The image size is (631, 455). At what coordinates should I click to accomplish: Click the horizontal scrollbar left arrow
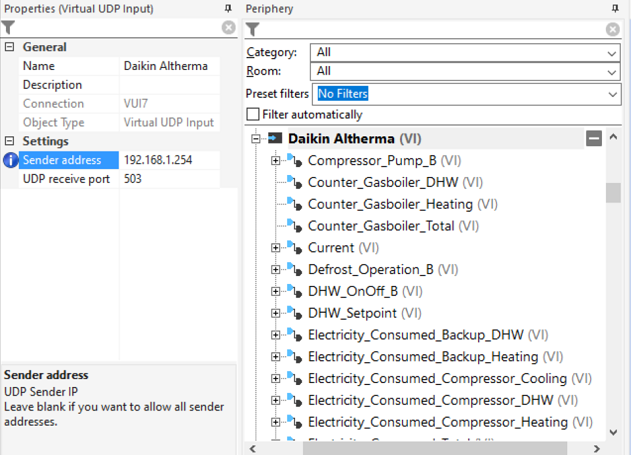253,448
